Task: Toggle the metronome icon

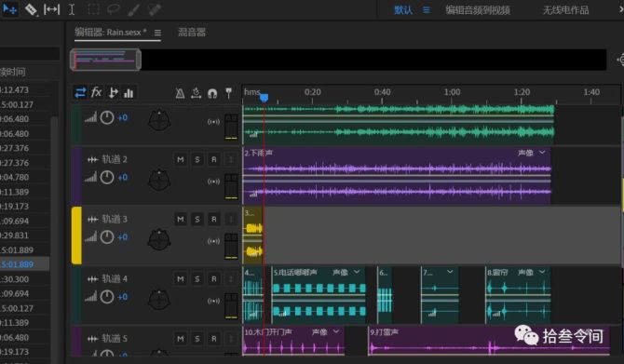Action: click(x=180, y=93)
